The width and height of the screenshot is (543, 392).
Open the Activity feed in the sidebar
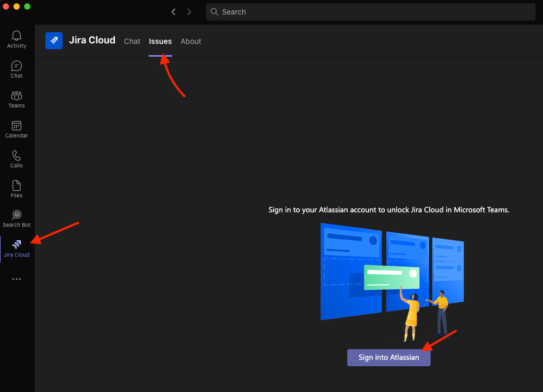16,38
